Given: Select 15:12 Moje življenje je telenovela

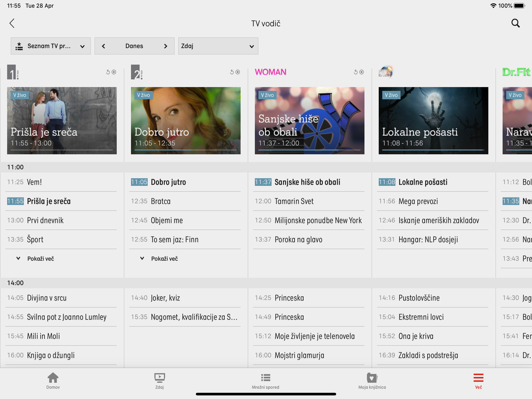Looking at the screenshot, I should click(309, 336).
